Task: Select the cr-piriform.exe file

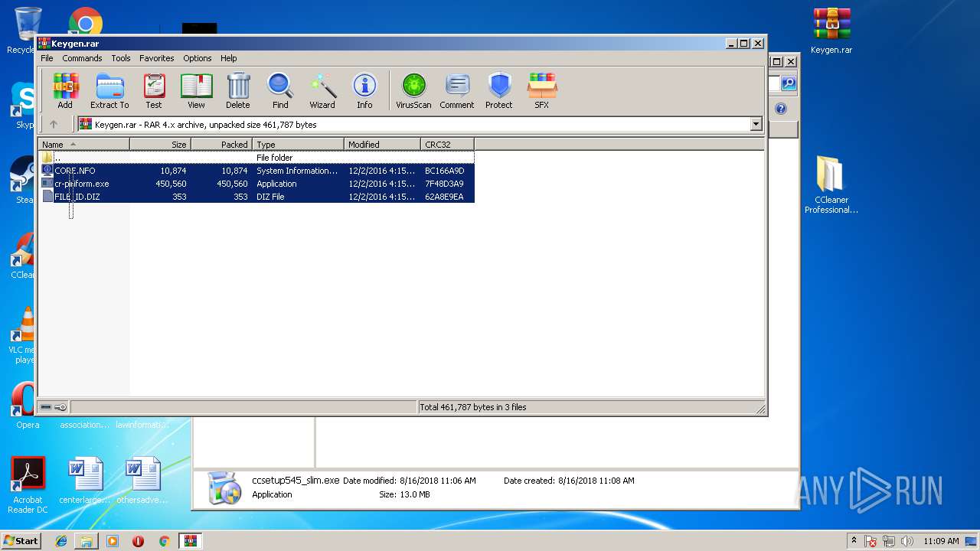Action: point(256,184)
